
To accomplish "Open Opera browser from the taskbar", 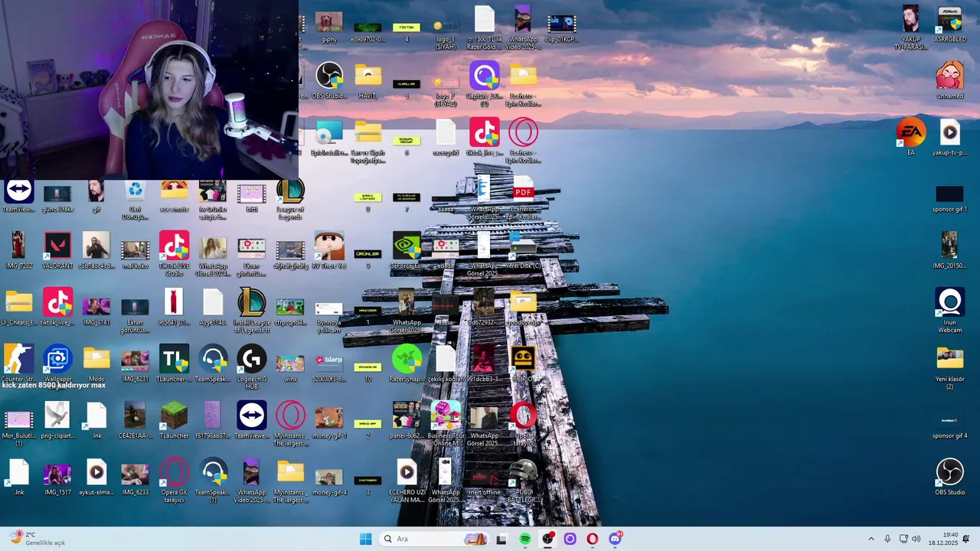I will coord(592,539).
